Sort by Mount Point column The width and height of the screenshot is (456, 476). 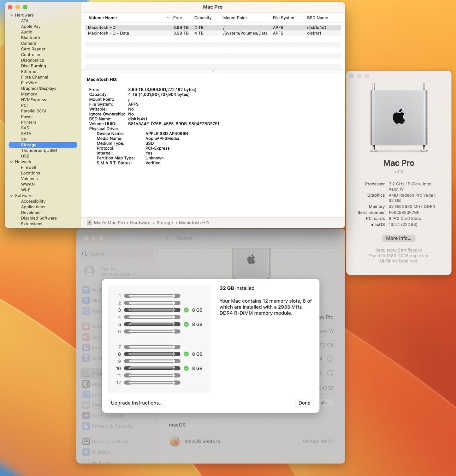click(235, 18)
